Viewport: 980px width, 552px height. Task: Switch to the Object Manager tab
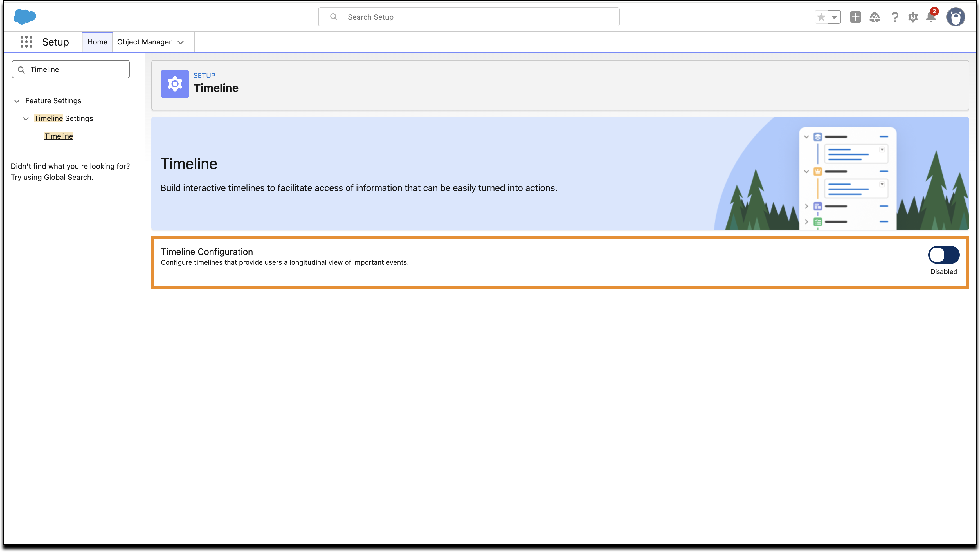[x=144, y=42]
